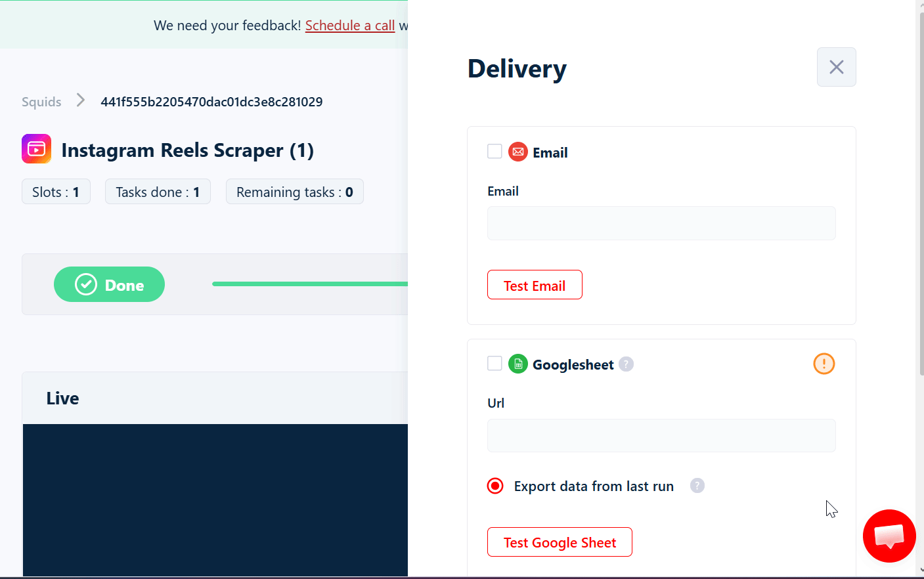This screenshot has height=579, width=924.
Task: Click the green progress bar
Action: click(309, 284)
